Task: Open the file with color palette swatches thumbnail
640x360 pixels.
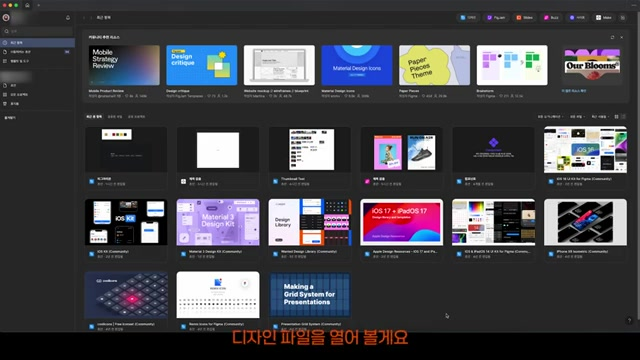Action: [x=126, y=157]
